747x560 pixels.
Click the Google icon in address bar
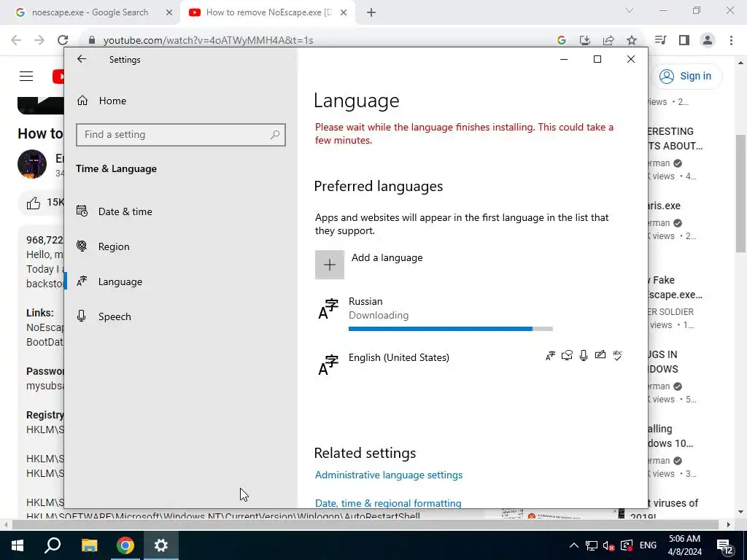point(561,41)
